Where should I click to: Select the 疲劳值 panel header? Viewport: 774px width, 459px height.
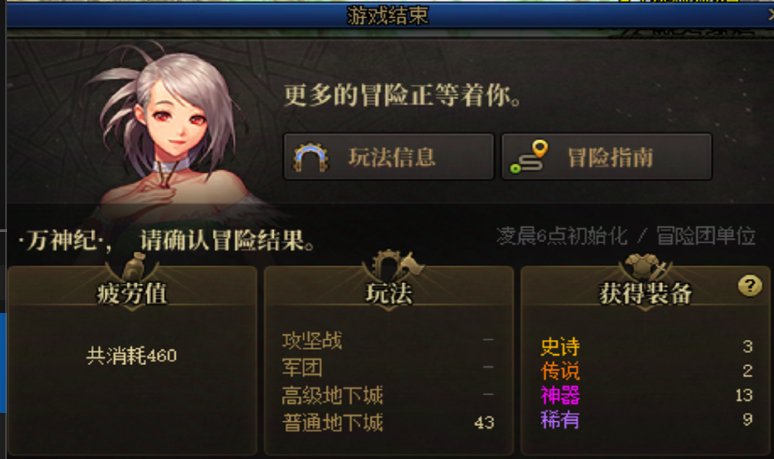tap(132, 293)
